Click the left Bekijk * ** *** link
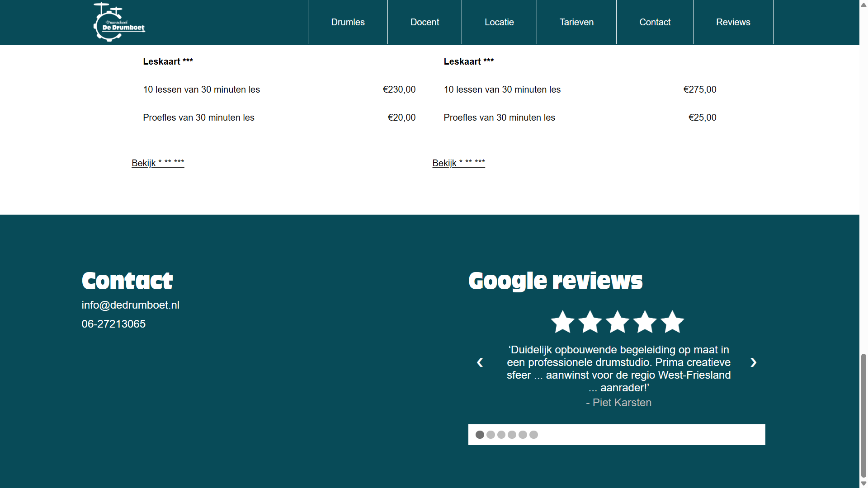The image size is (868, 488). click(x=158, y=163)
